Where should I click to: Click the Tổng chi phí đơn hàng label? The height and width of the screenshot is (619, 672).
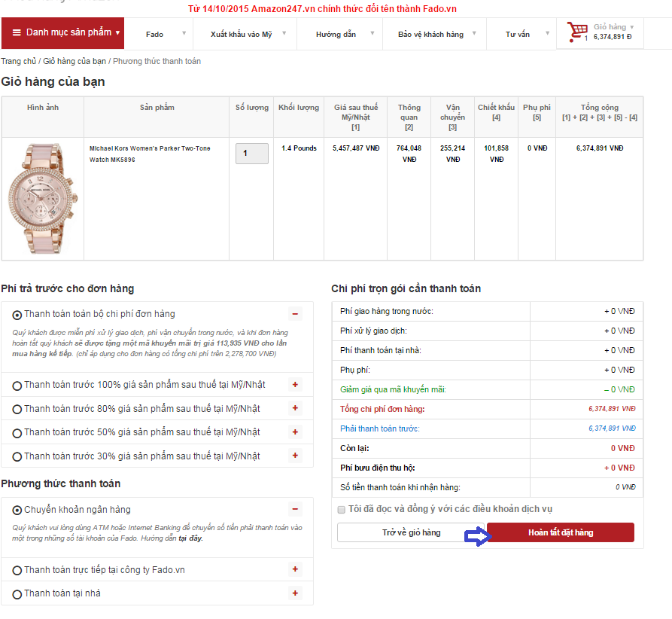[x=382, y=409]
